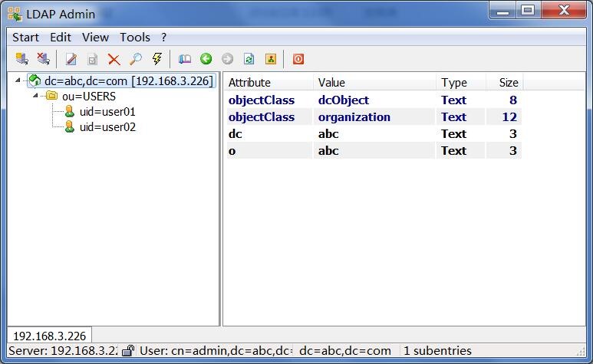
Task: Click the red X Delete entry icon
Action: pyautogui.click(x=114, y=59)
